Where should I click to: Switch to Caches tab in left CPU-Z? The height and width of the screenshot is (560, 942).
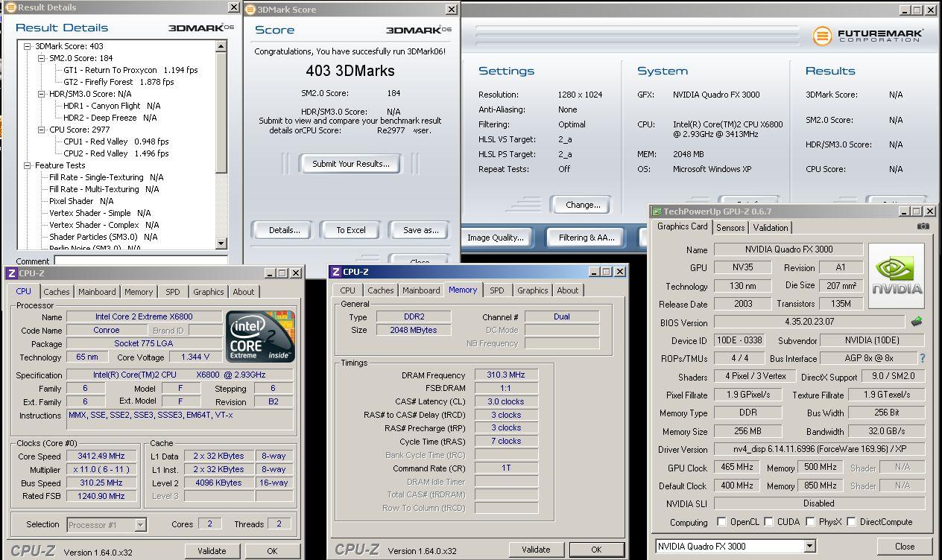[x=57, y=292]
